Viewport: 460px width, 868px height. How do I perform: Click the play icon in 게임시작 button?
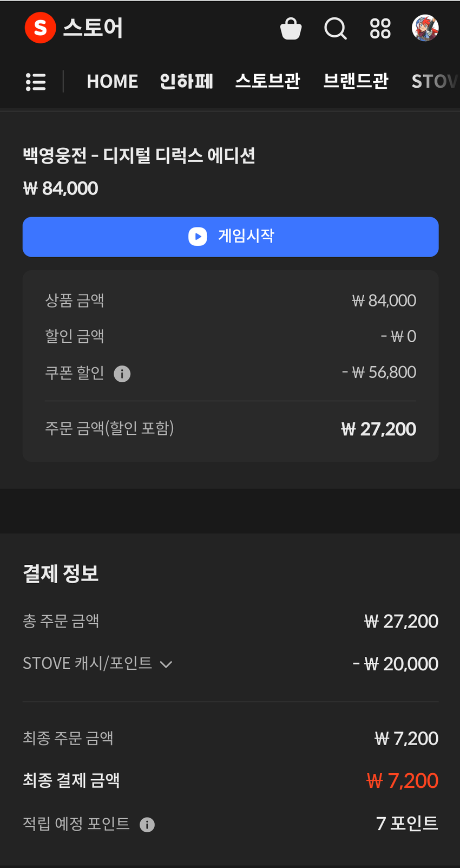point(198,237)
